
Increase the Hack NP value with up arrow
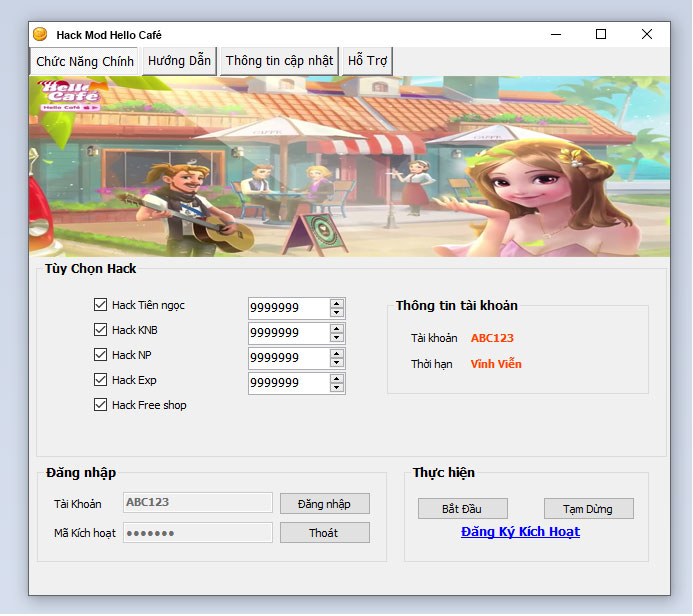337,354
